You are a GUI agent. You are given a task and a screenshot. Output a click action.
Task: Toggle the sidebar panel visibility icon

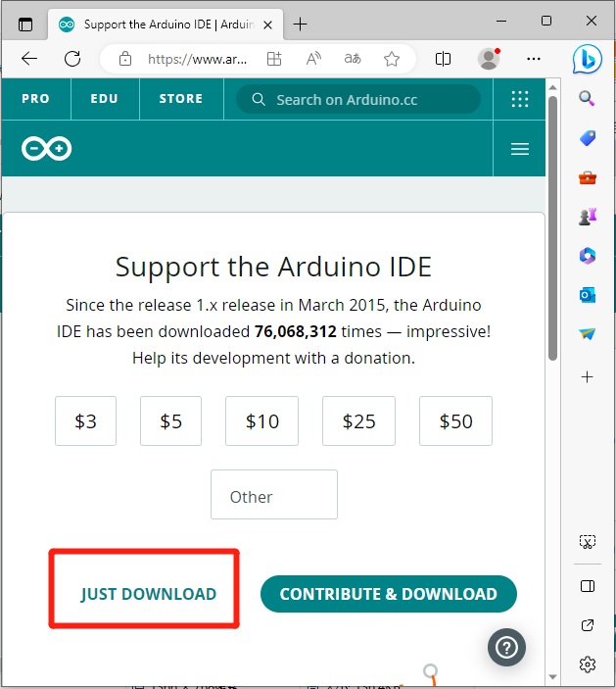(x=588, y=586)
